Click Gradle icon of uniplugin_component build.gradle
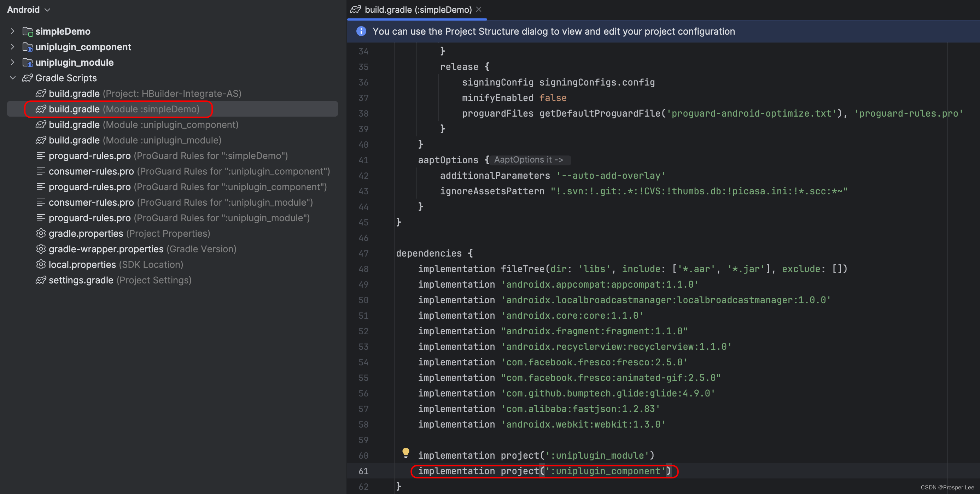Viewport: 980px width, 494px height. click(x=41, y=125)
